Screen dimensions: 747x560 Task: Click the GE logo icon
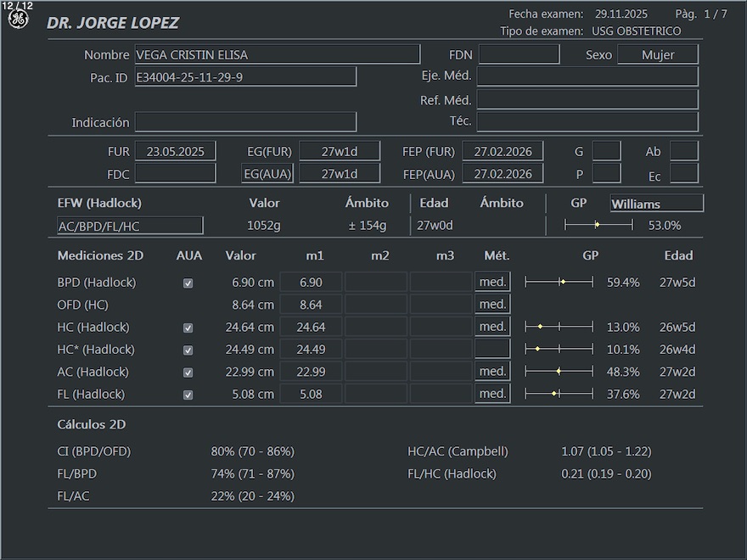point(18,20)
